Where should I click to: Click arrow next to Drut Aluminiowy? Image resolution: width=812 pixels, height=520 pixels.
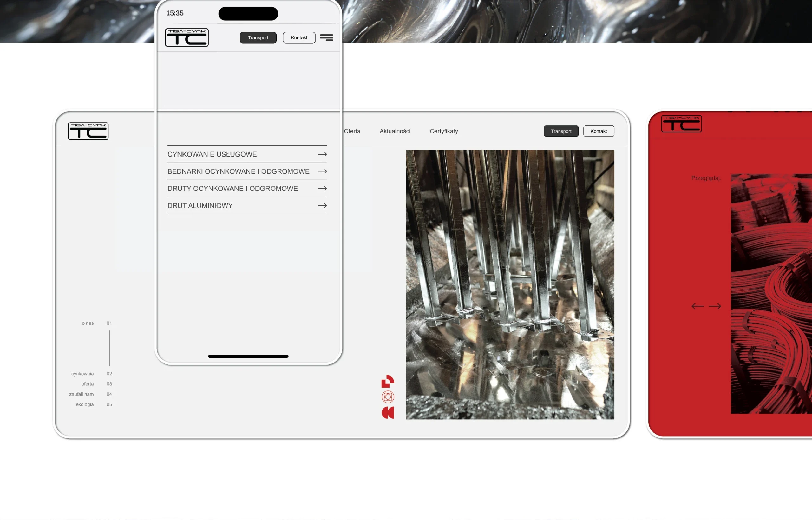click(322, 206)
